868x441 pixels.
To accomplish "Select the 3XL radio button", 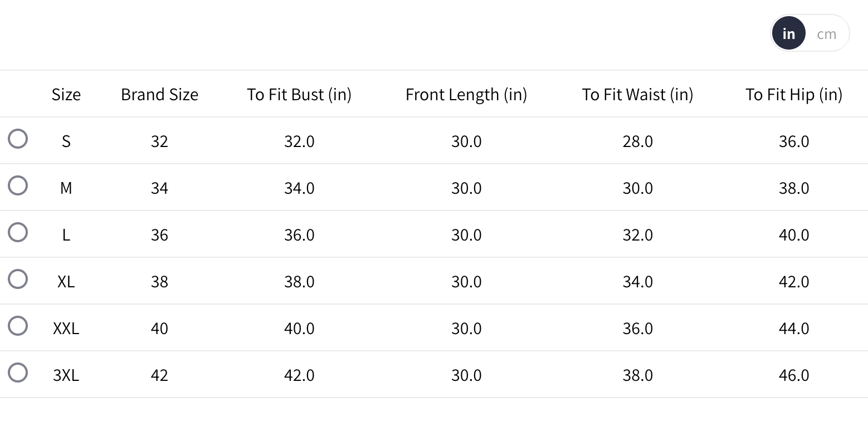I will (18, 373).
